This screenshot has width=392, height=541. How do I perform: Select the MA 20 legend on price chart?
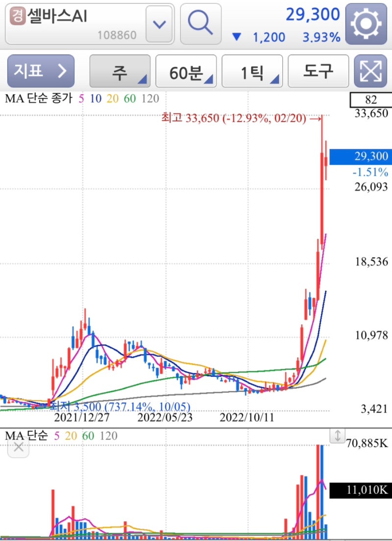[x=112, y=99]
